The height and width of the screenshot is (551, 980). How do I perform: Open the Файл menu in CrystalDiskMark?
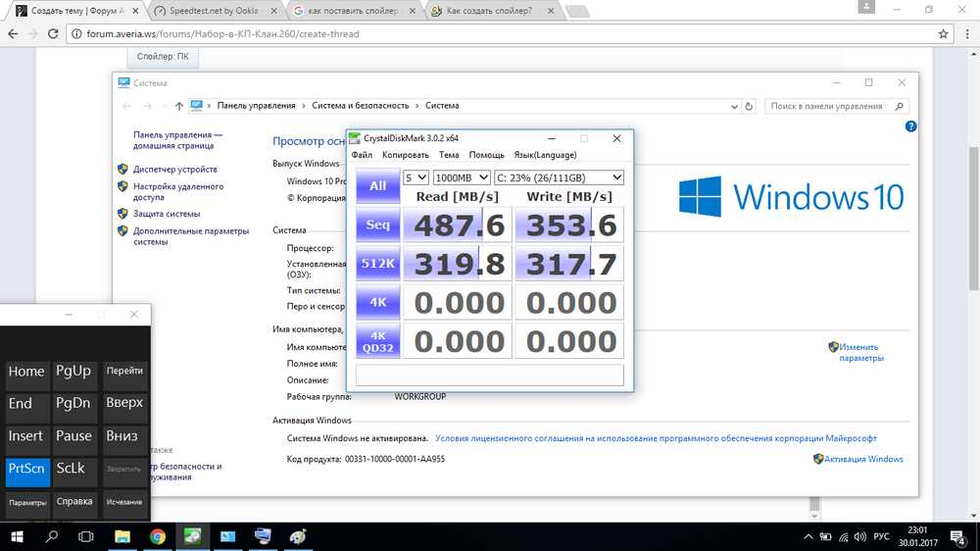(x=362, y=155)
